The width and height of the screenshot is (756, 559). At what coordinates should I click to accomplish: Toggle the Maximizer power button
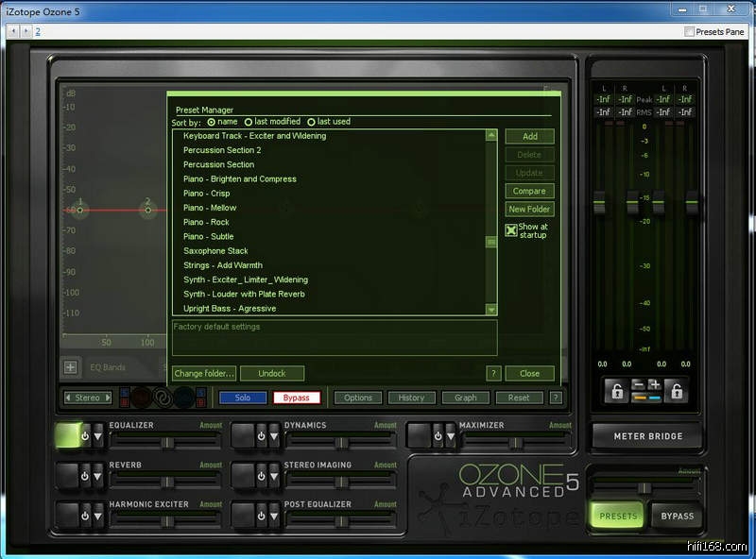pos(437,436)
